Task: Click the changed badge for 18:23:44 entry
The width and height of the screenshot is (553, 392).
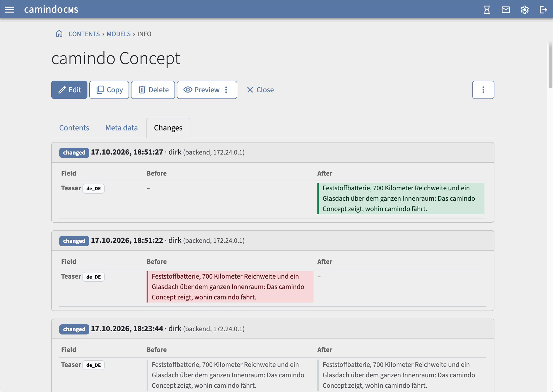Action: (74, 329)
